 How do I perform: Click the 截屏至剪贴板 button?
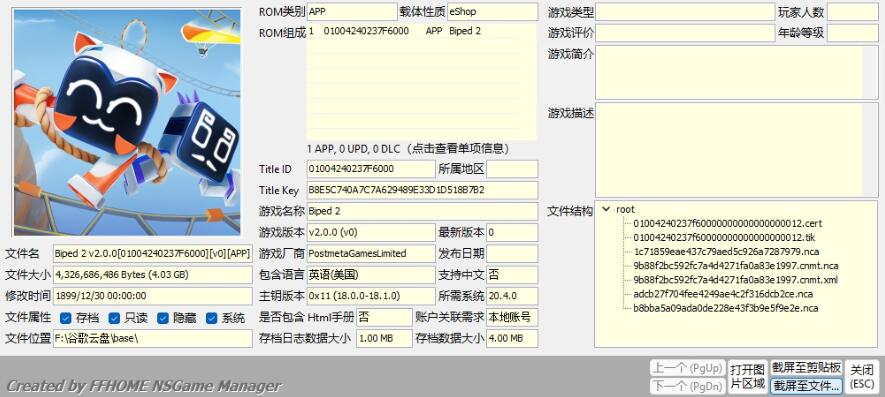coord(807,368)
